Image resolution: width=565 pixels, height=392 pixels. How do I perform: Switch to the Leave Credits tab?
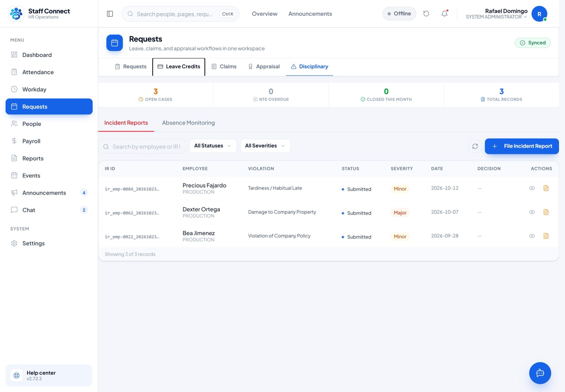coord(179,67)
